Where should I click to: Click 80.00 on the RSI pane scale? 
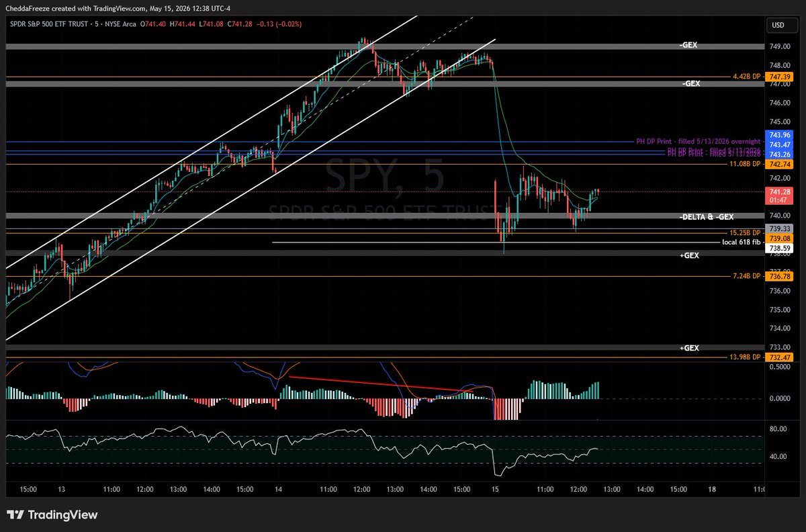pos(777,428)
